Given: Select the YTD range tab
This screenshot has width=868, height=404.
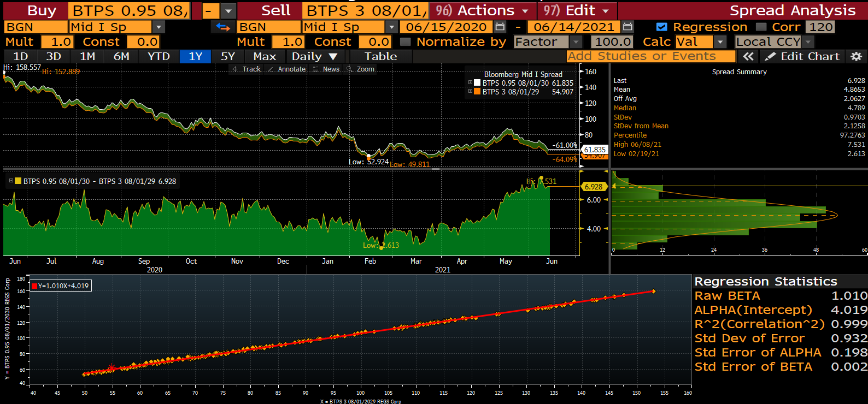Looking at the screenshot, I should coord(159,56).
